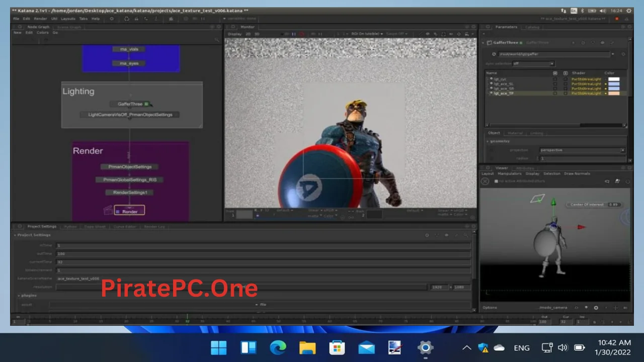
Task: Select the lgt_ace_SR light row
Action: (x=556, y=88)
